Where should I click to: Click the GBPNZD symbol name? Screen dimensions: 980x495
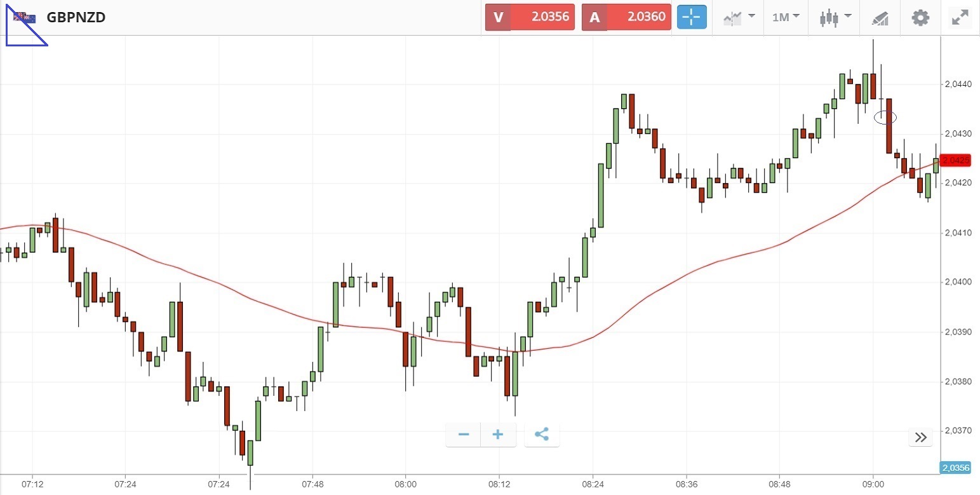point(76,17)
